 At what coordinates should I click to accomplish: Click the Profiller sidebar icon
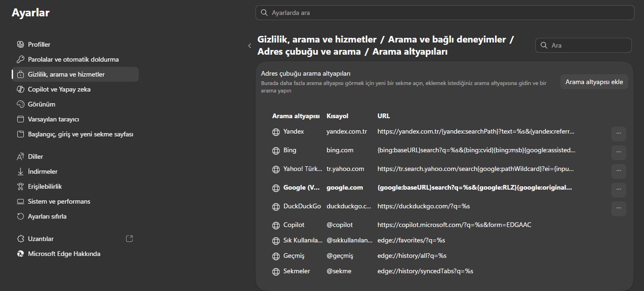(x=20, y=44)
